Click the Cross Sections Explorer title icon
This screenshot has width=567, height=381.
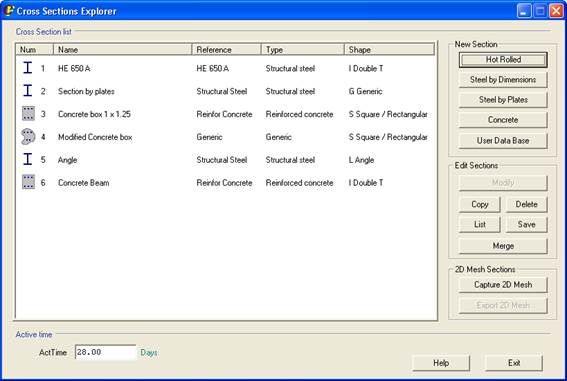(x=8, y=10)
